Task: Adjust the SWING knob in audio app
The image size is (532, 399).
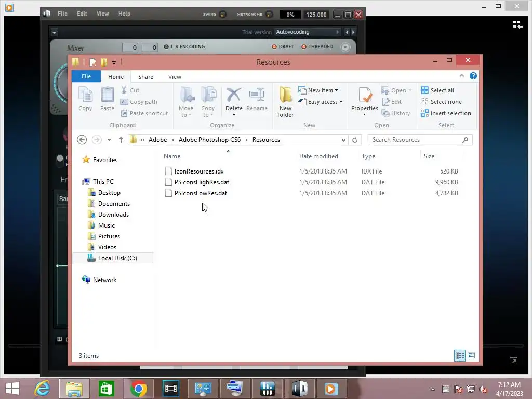Action: [223, 14]
